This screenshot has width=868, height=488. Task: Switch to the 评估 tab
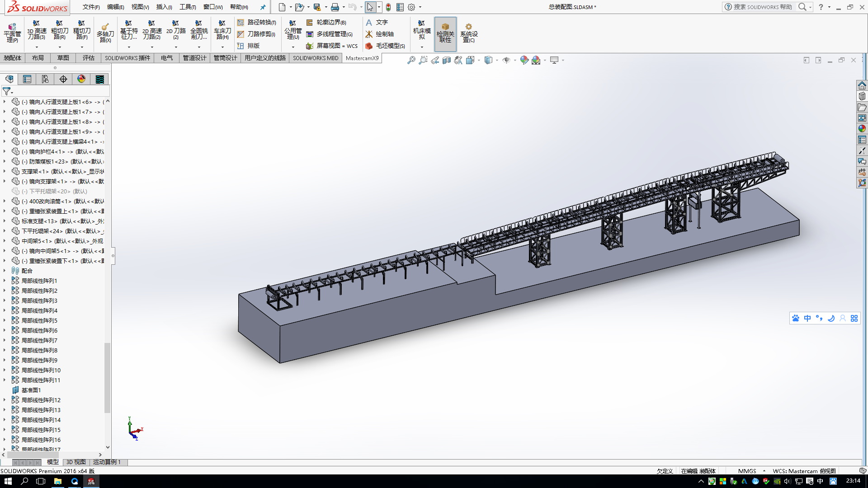tap(88, 58)
